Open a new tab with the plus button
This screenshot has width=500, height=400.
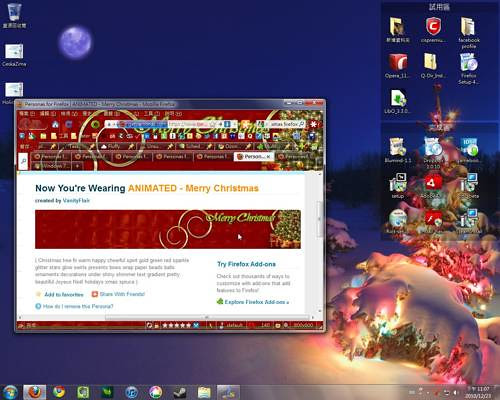click(x=77, y=165)
